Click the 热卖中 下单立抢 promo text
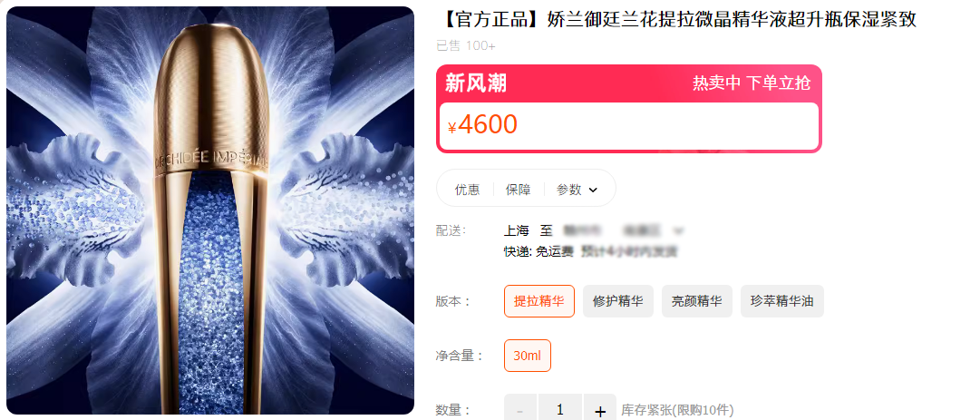 752,83
